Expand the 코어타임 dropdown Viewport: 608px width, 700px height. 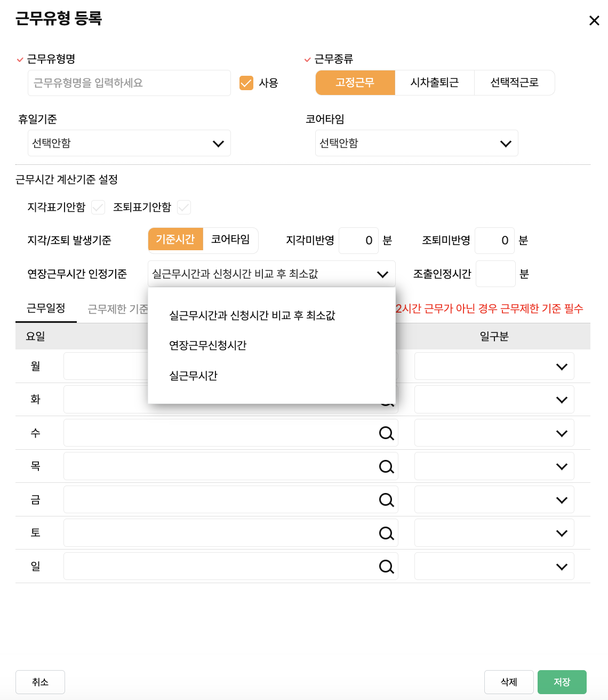pos(416,144)
